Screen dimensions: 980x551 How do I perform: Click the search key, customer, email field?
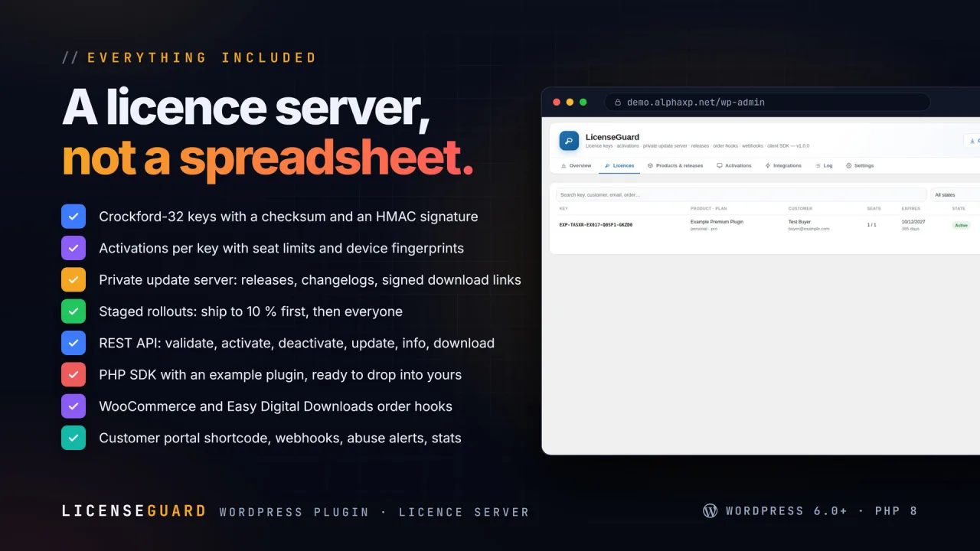click(x=741, y=195)
